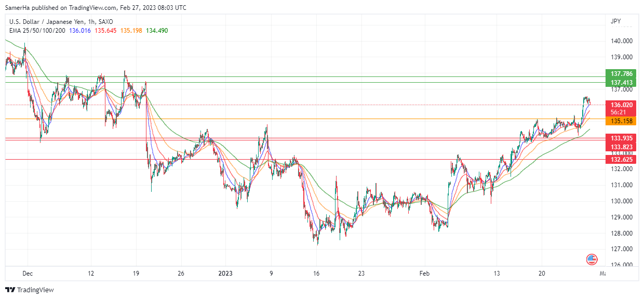644x299 pixels.
Task: Click the Dec label on time axis
Action: (28, 273)
